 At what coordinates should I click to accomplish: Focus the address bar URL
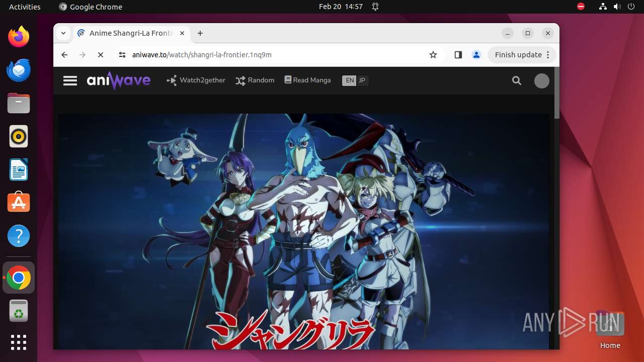point(202,55)
